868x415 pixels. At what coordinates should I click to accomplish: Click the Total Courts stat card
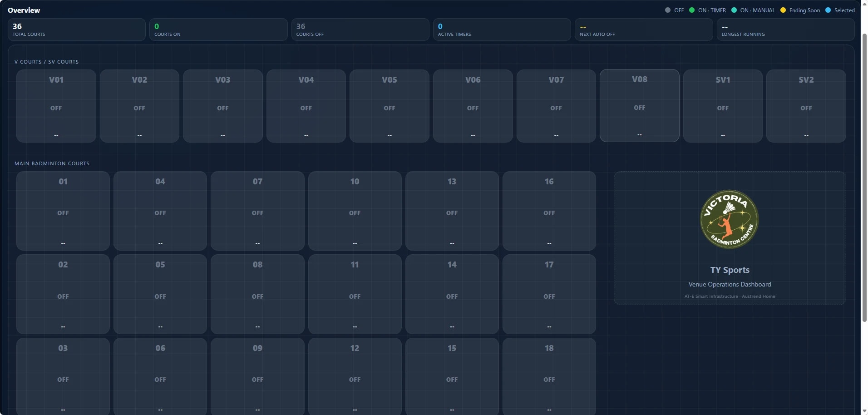(77, 30)
